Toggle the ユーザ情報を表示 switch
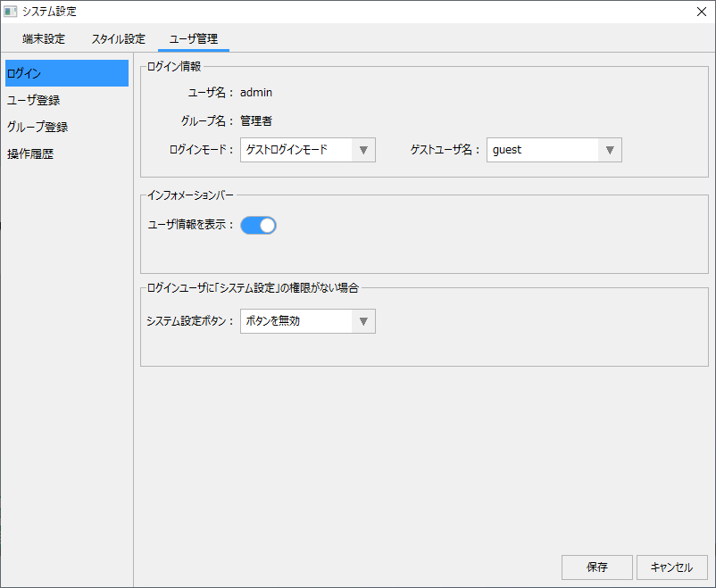Image resolution: width=716 pixels, height=588 pixels. 258,225
